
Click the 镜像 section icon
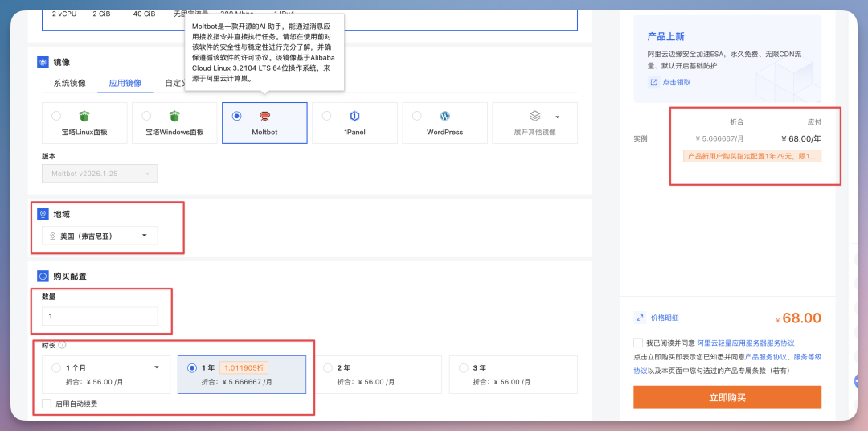(43, 63)
